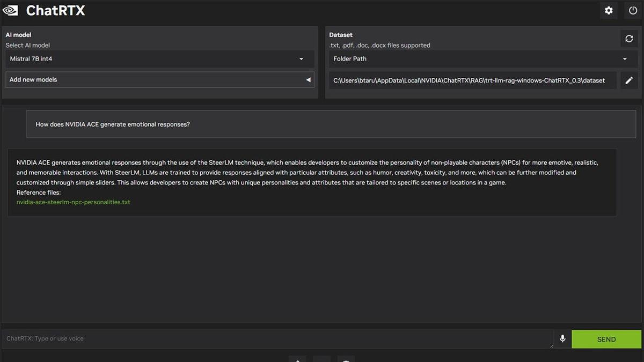Open the ChatRTX settings gear icon
Image resolution: width=644 pixels, height=362 pixels.
click(x=609, y=10)
